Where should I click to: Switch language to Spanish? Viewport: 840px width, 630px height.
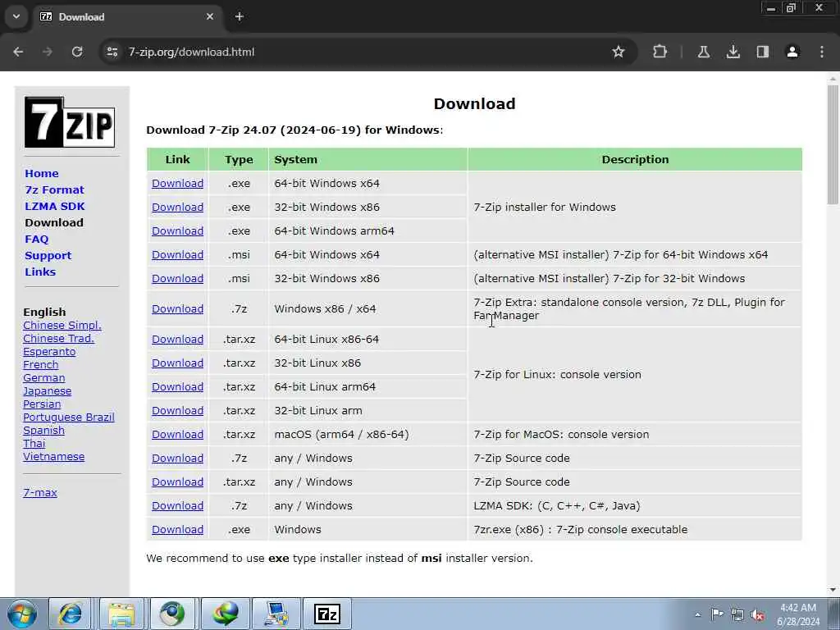[44, 430]
